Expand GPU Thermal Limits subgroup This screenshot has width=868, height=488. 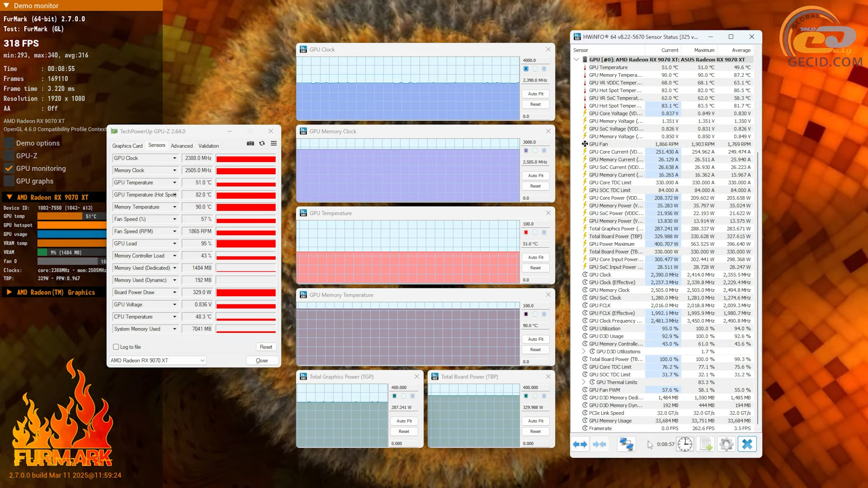click(x=584, y=382)
